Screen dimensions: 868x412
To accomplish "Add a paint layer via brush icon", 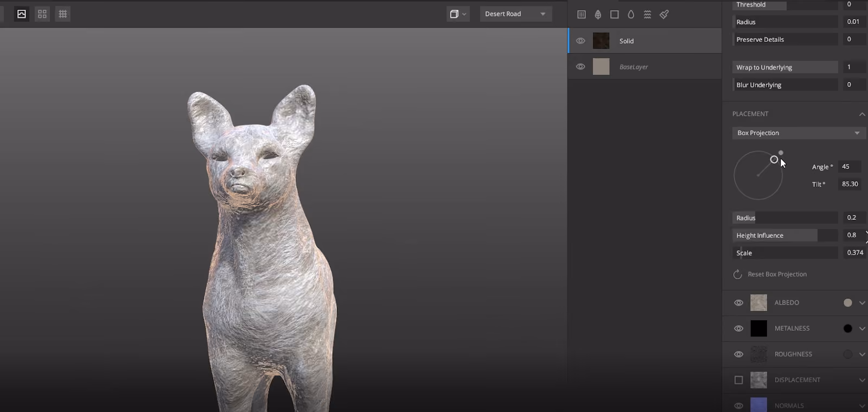I will [664, 15].
